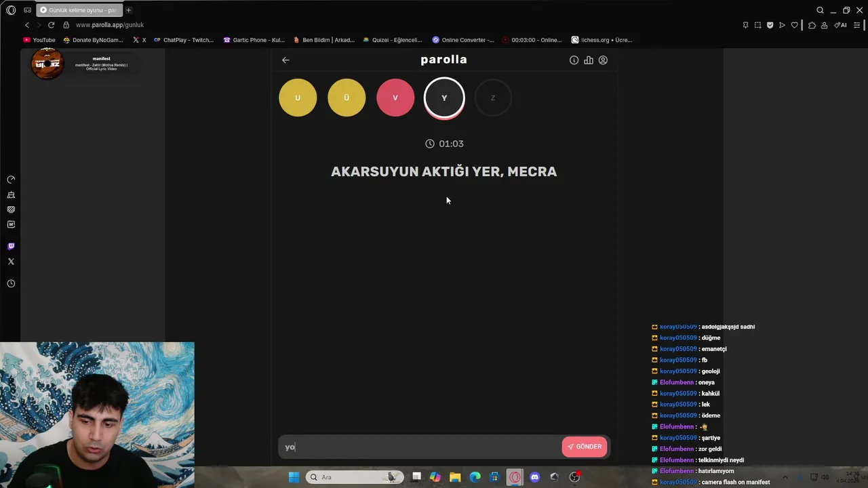Open the Quizei - Eğlenceli bookmark
Screen dimensions: 868x488
392,40
